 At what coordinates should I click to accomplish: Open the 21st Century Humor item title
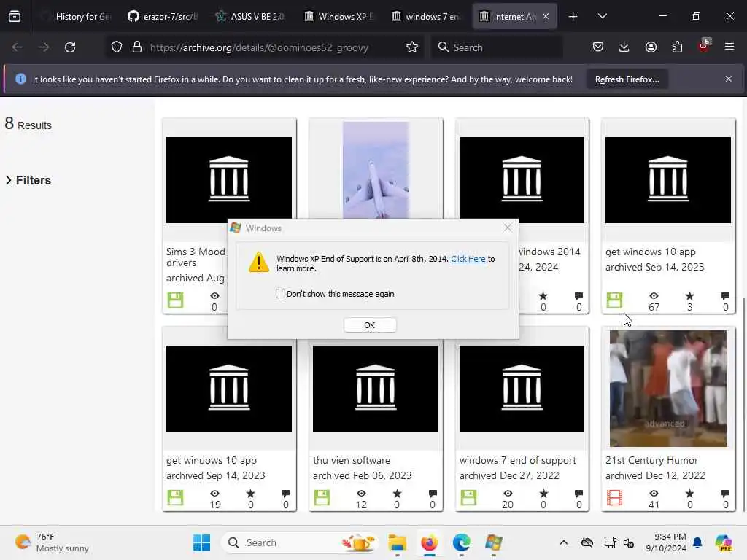[x=651, y=461]
